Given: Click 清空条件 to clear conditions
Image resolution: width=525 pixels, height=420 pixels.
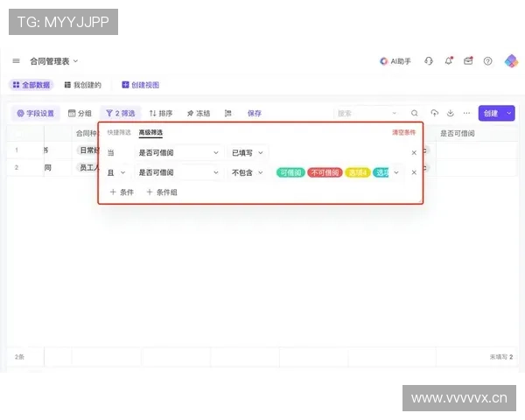Looking at the screenshot, I should 403,133.
